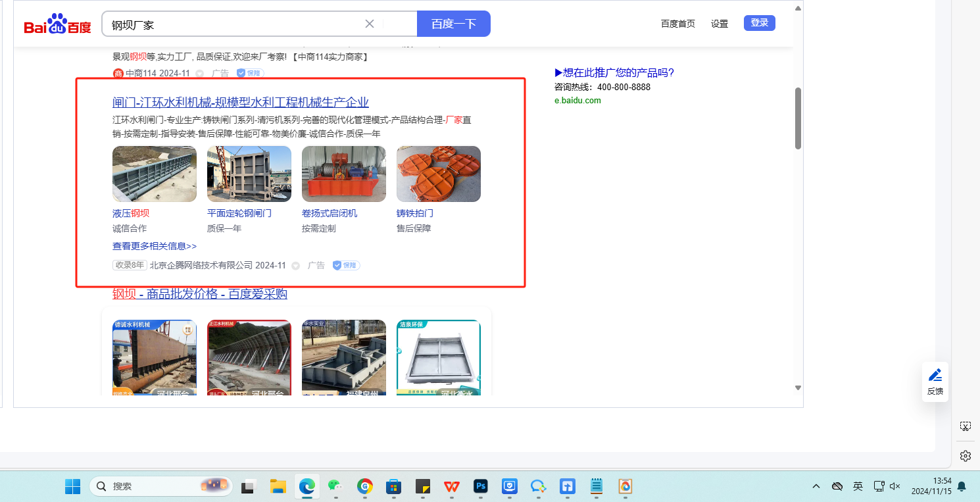Open the notification bell in the tray
This screenshot has height=502, width=980.
(x=962, y=486)
